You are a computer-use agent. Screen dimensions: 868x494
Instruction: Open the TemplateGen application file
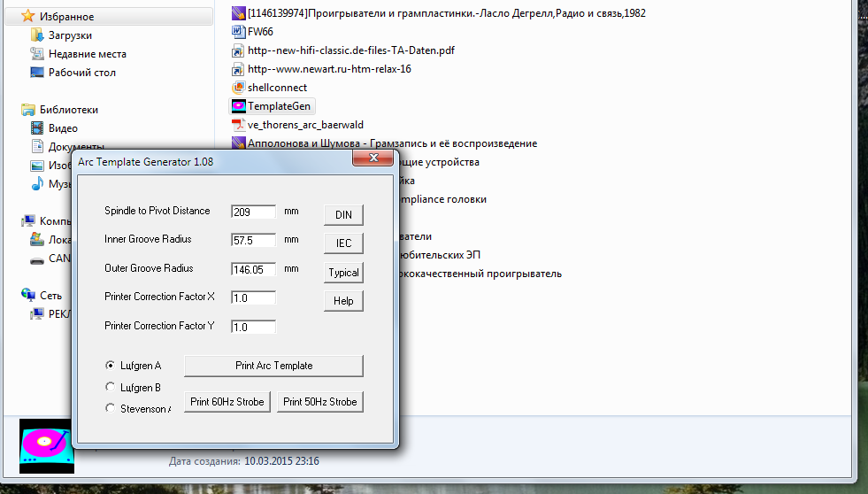point(278,106)
